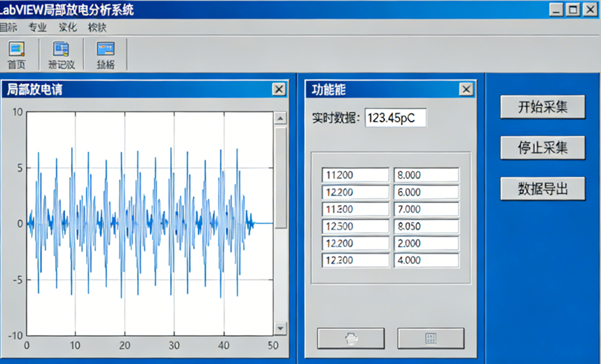
Task: Select the table cell showing 8.050
Action: pyautogui.click(x=426, y=226)
